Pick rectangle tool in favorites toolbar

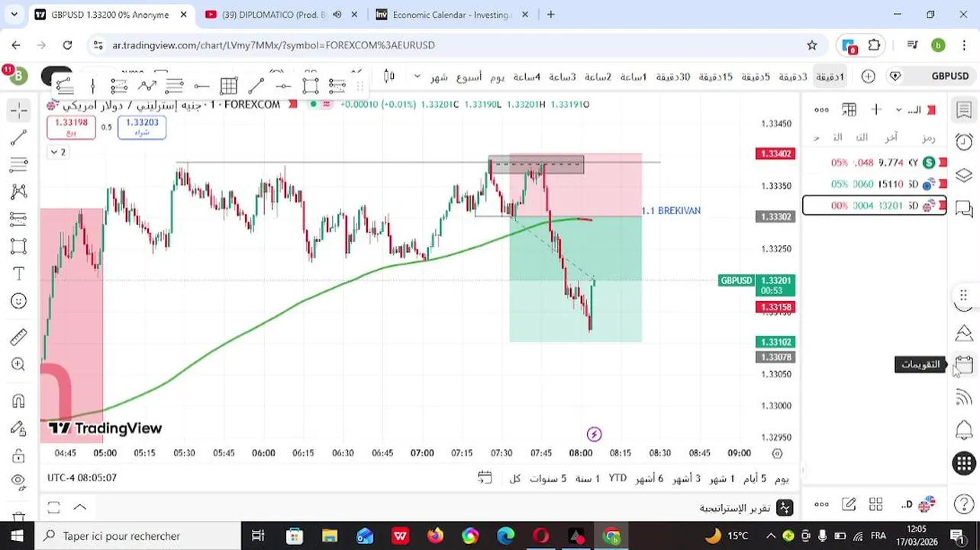coord(310,86)
